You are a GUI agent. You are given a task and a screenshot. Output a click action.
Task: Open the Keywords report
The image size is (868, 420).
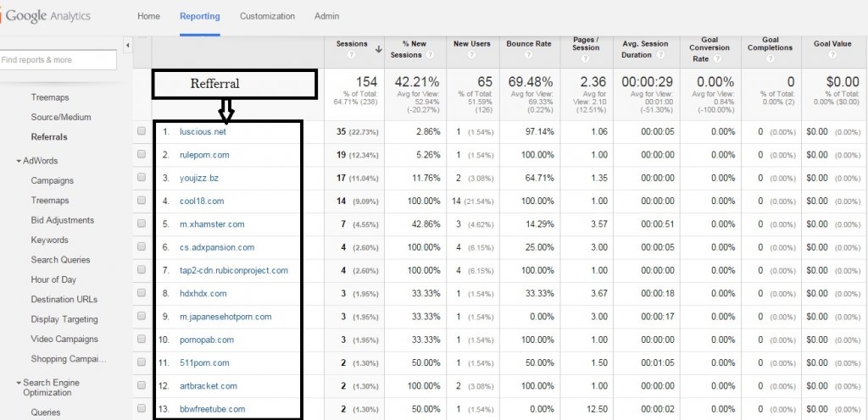tap(49, 240)
